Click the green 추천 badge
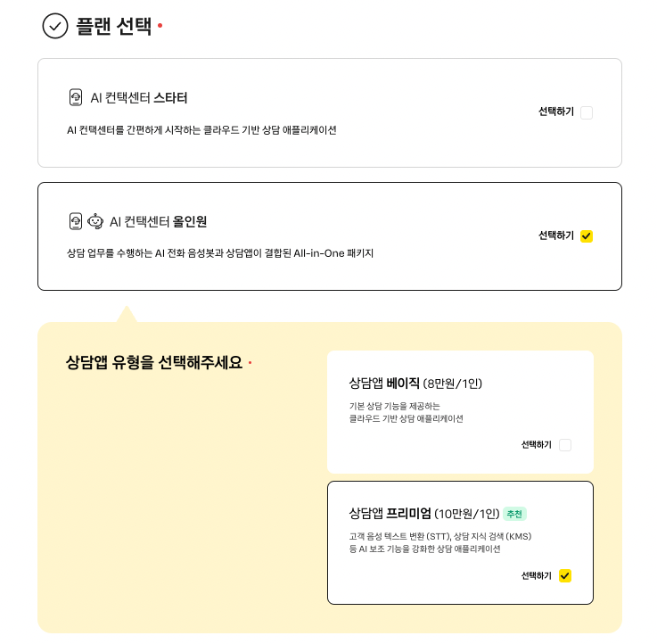This screenshot has width=657, height=644. (x=514, y=514)
